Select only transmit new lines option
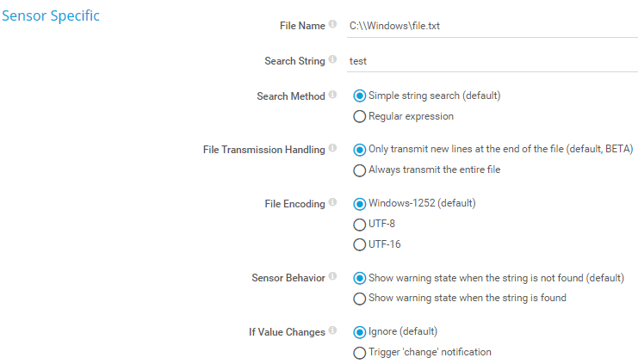Viewport: 638px width, 364px height. click(x=360, y=149)
